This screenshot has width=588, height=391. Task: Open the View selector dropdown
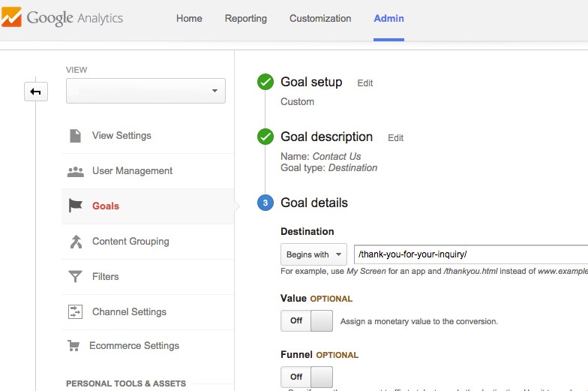tap(145, 91)
